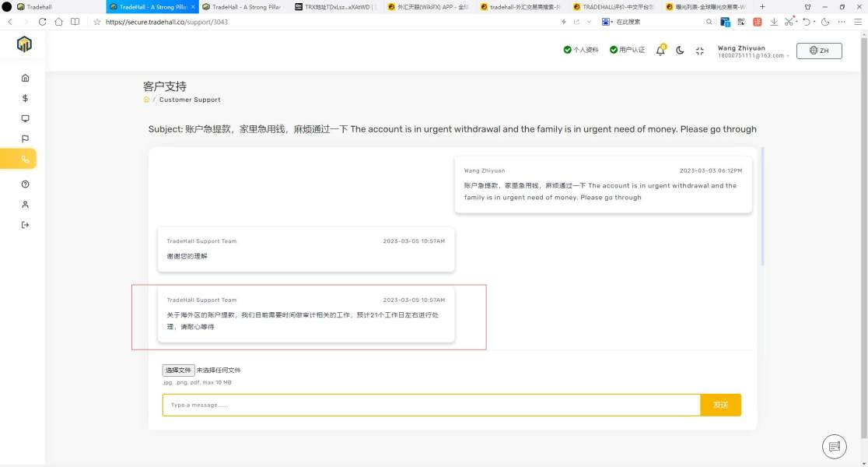
Task: Open the user profile icon in sidebar
Action: pos(25,205)
